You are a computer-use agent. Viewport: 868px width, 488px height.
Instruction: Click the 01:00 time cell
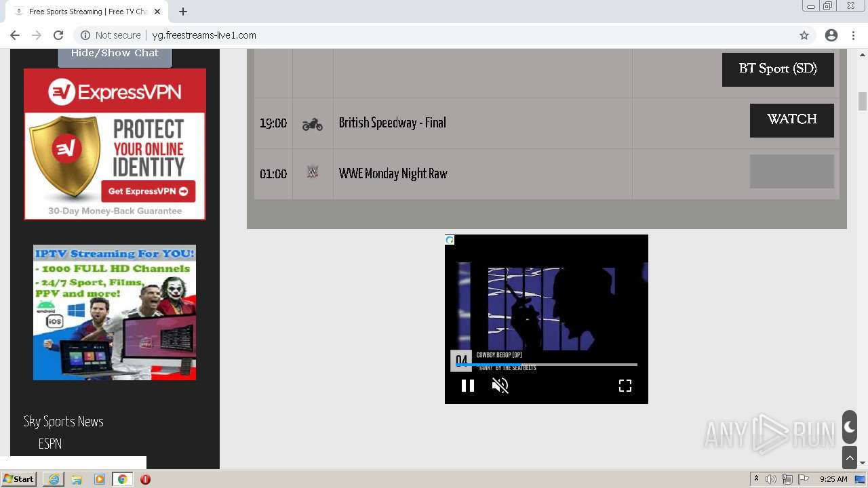(x=273, y=174)
